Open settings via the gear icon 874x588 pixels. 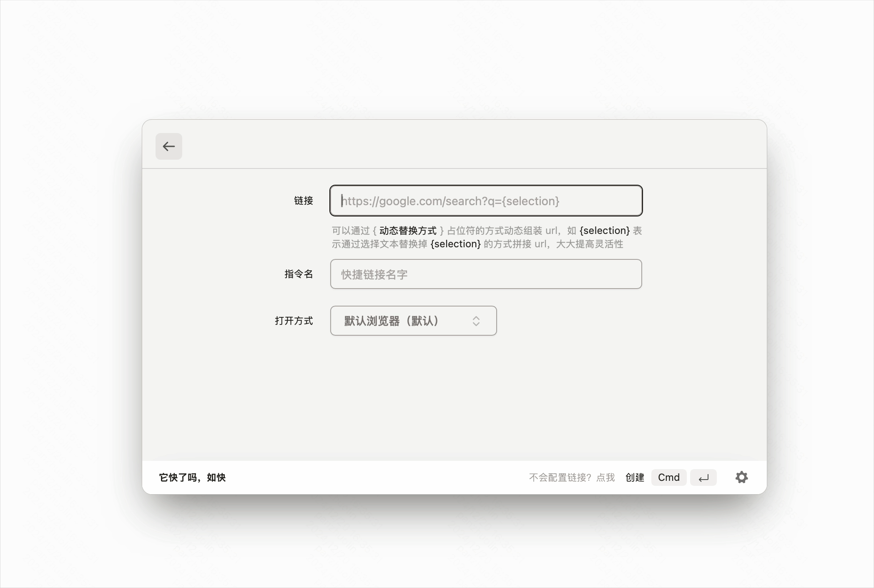click(x=742, y=477)
